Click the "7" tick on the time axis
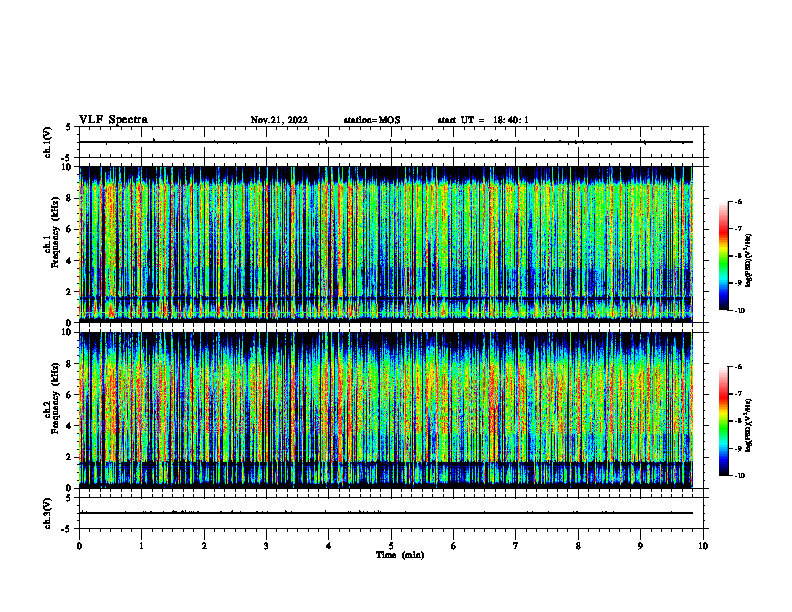 516,546
